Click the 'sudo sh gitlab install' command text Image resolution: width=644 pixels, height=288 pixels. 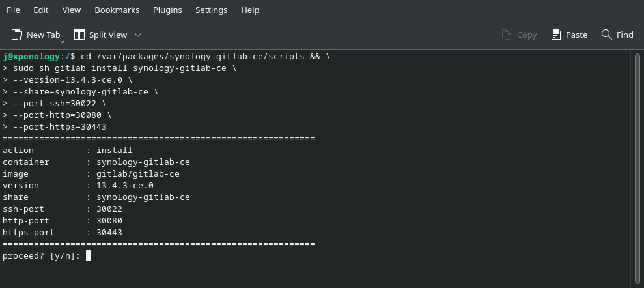point(70,68)
